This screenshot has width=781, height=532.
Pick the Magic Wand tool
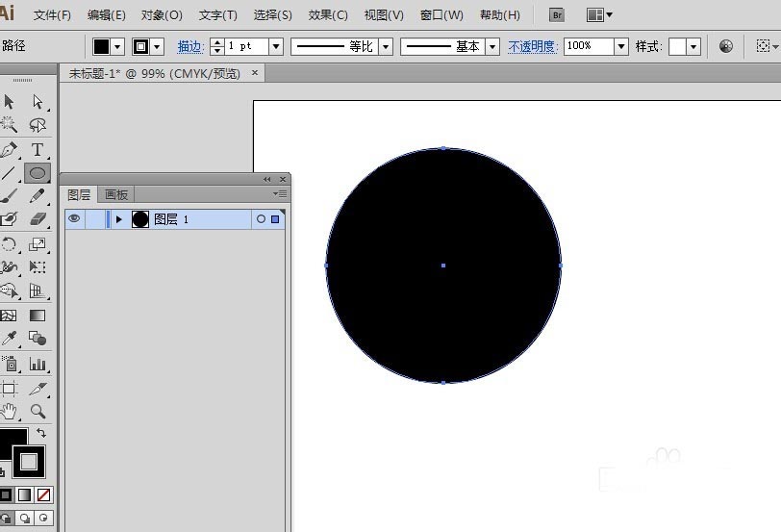pos(10,125)
